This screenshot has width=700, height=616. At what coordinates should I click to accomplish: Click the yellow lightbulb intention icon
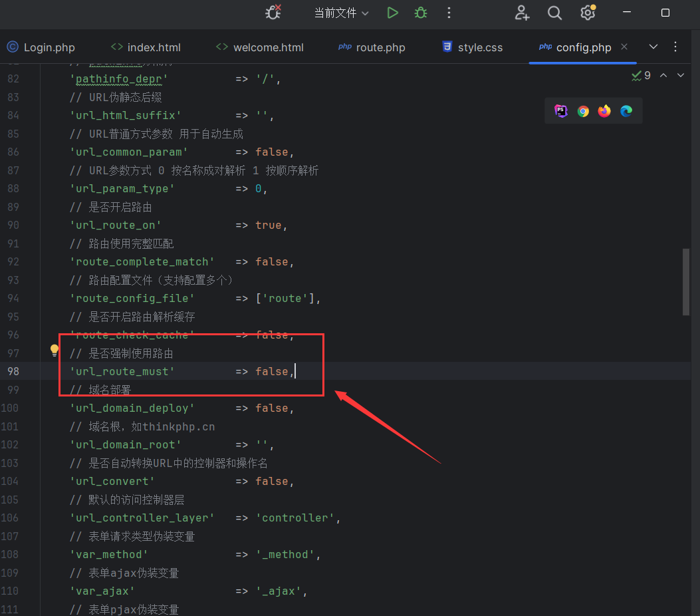(x=55, y=351)
